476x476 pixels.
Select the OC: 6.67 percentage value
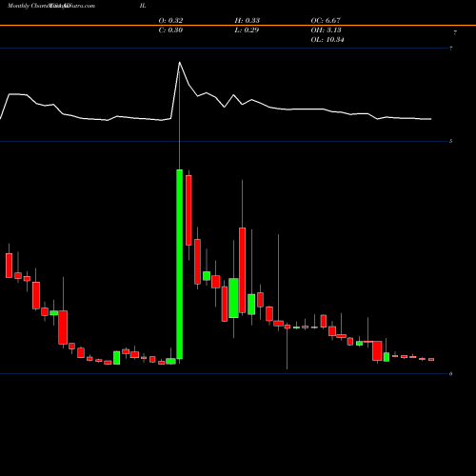pyautogui.click(x=326, y=21)
